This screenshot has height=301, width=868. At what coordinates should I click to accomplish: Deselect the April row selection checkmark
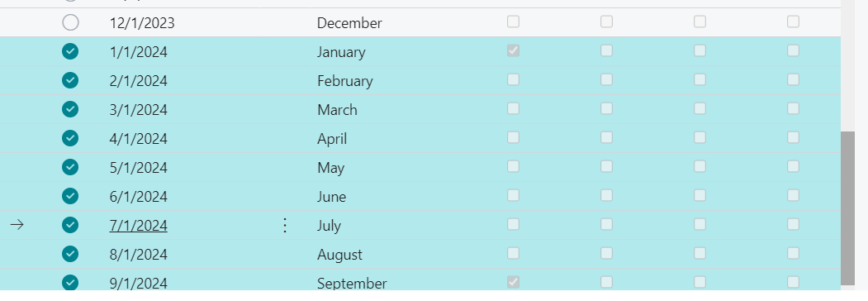click(x=70, y=138)
